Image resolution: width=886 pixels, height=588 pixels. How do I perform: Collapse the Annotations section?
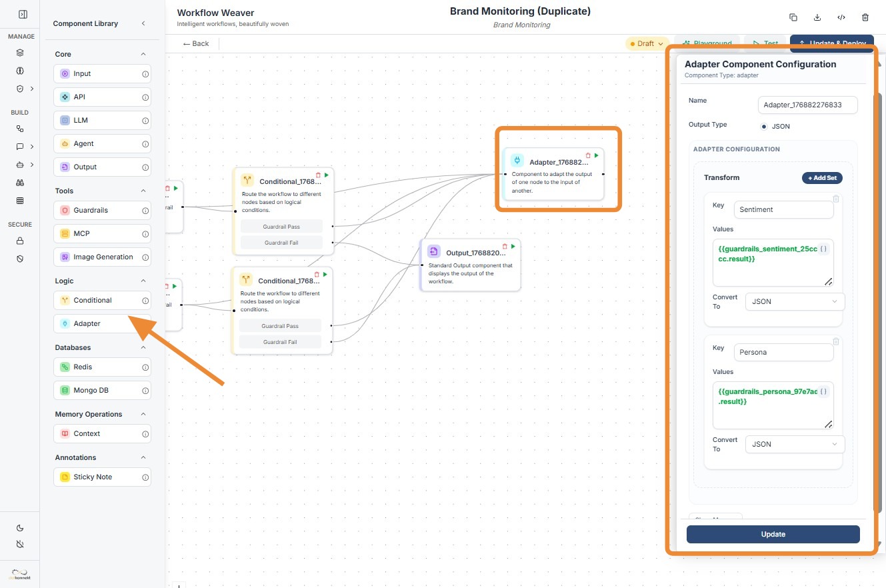point(143,457)
